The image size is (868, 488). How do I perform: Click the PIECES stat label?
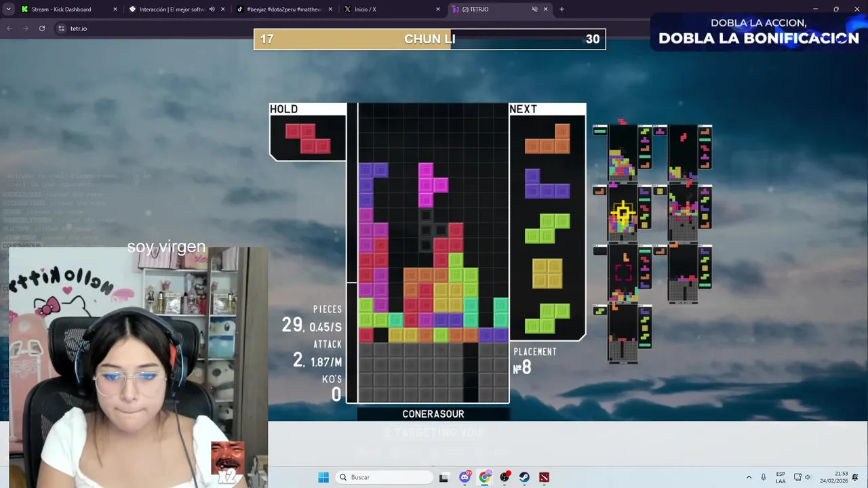pos(328,309)
